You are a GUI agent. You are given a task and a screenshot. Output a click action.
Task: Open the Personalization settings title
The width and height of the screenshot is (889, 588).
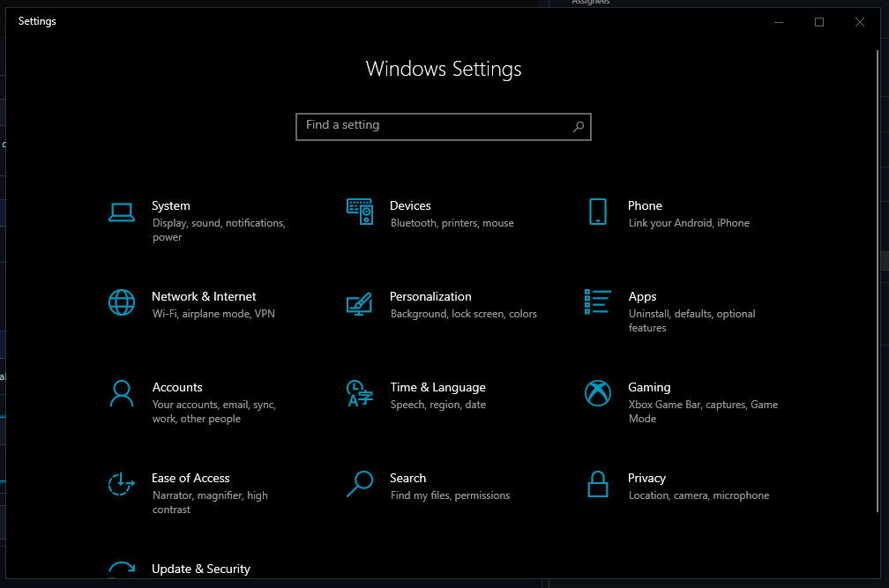(x=430, y=296)
